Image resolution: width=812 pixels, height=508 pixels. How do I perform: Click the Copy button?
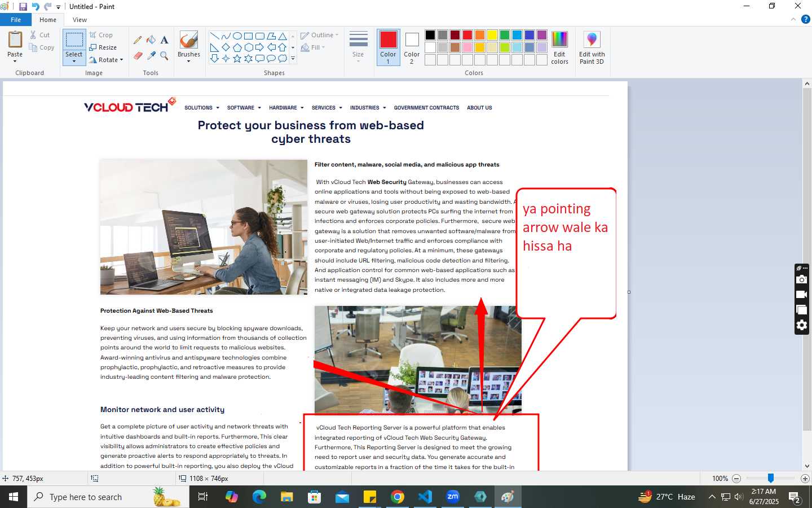(x=42, y=47)
